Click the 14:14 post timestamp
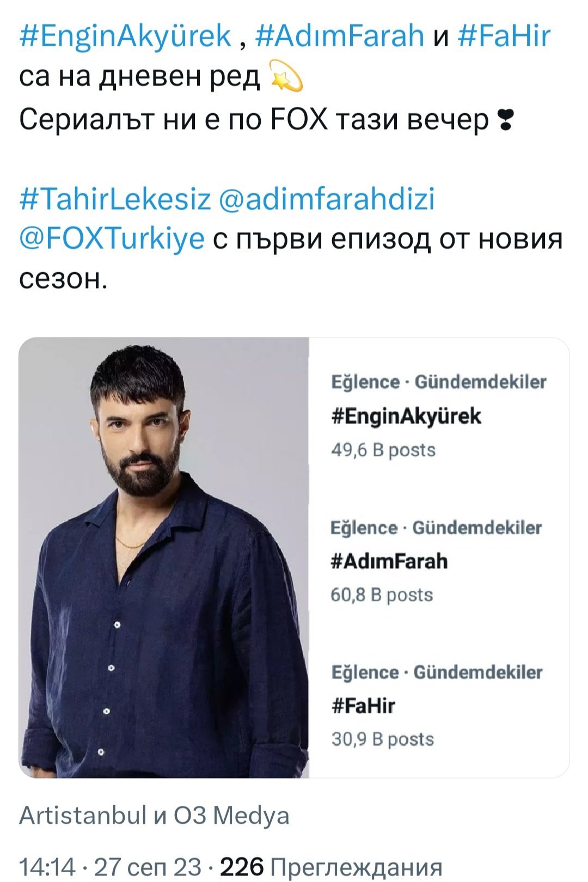Image resolution: width=588 pixels, height=882 pixels. click(x=47, y=866)
